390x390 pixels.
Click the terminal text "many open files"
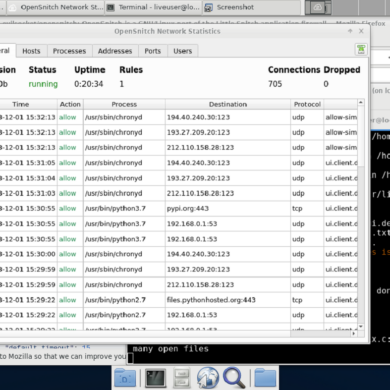171,349
